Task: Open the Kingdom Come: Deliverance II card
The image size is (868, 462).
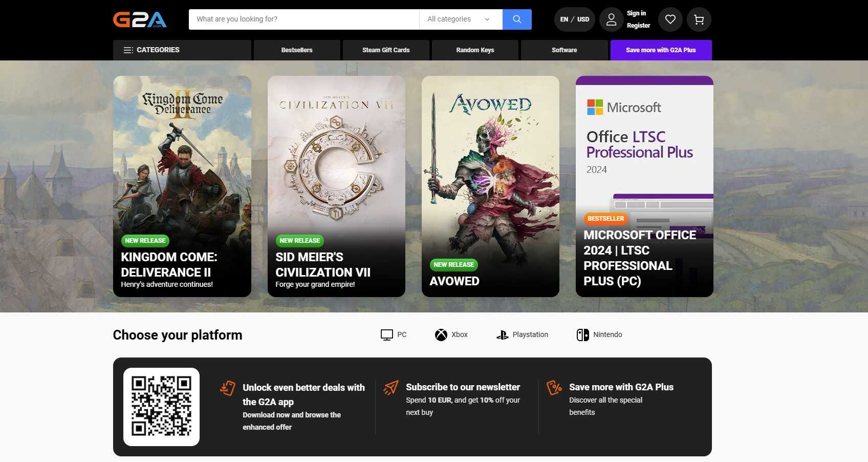Action: 182,186
